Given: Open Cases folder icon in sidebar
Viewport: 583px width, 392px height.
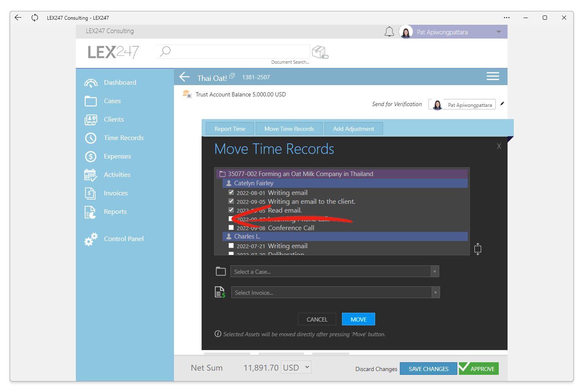Looking at the screenshot, I should [x=91, y=101].
